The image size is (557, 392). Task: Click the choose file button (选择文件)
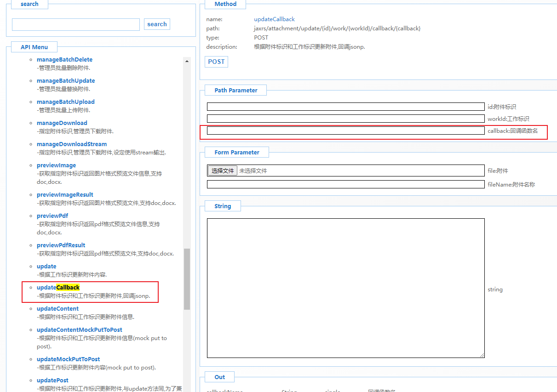click(x=222, y=171)
